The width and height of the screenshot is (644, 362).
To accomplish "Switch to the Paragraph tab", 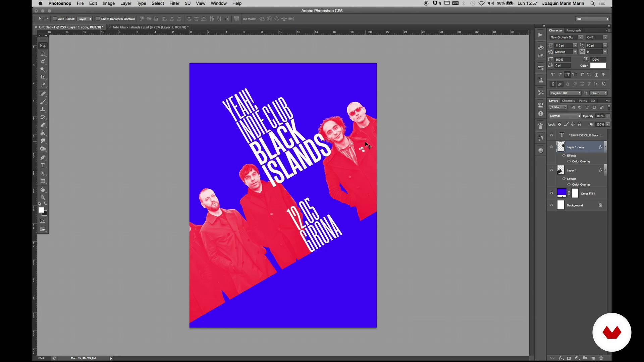I will click(x=574, y=31).
